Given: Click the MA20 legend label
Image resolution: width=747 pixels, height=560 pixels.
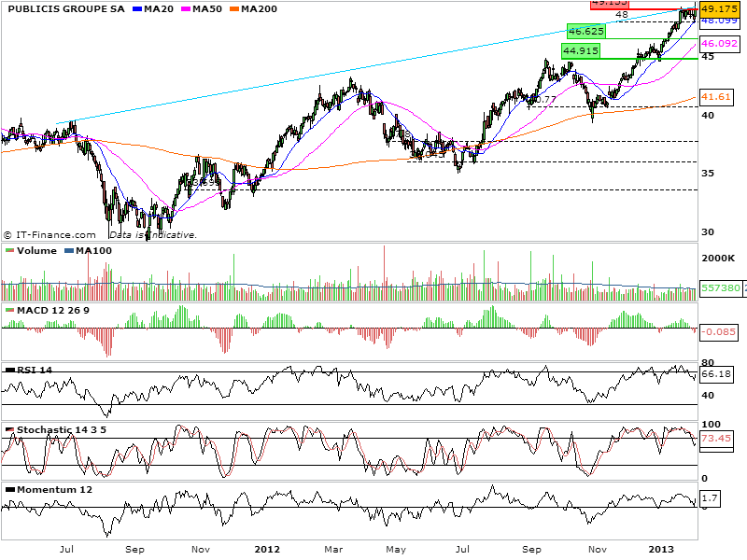Looking at the screenshot, I should point(159,9).
